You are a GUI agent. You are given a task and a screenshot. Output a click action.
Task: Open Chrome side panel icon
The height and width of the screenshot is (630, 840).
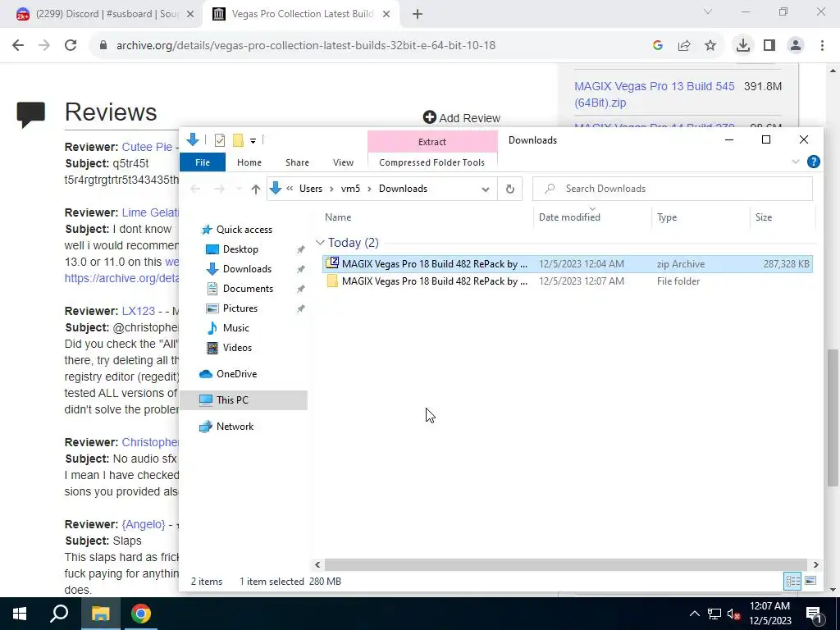(x=769, y=46)
